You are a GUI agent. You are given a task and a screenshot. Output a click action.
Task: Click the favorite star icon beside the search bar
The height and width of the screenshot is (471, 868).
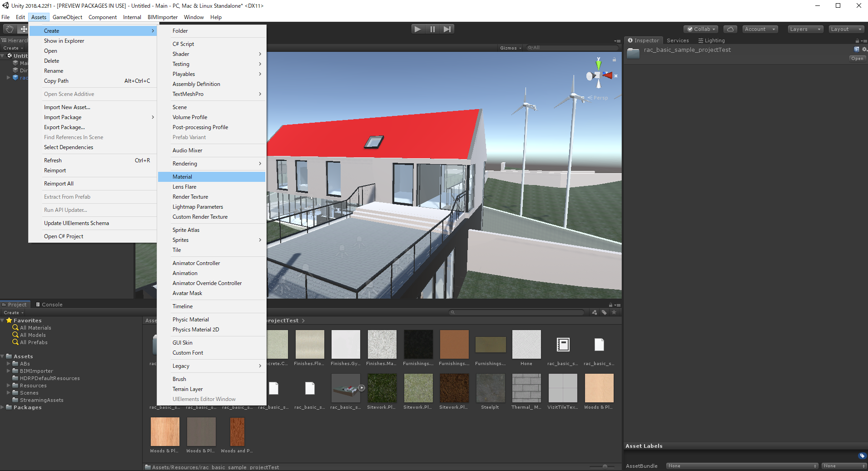[615, 312]
